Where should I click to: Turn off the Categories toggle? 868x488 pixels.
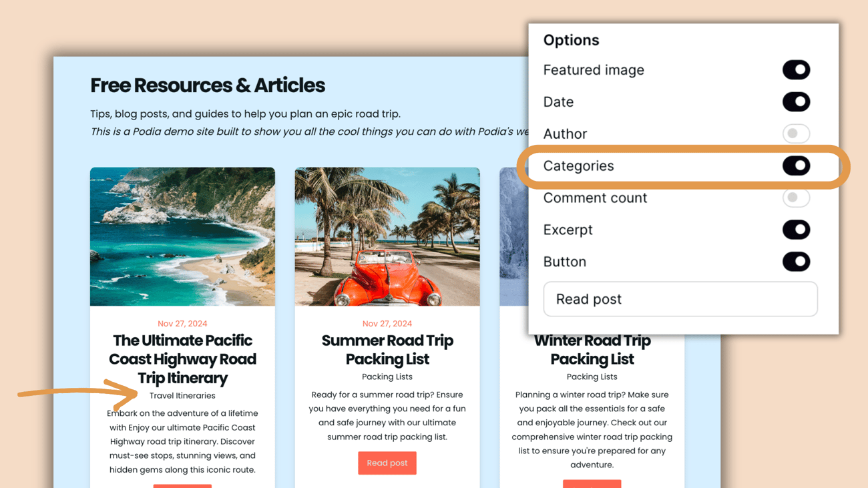(x=796, y=166)
